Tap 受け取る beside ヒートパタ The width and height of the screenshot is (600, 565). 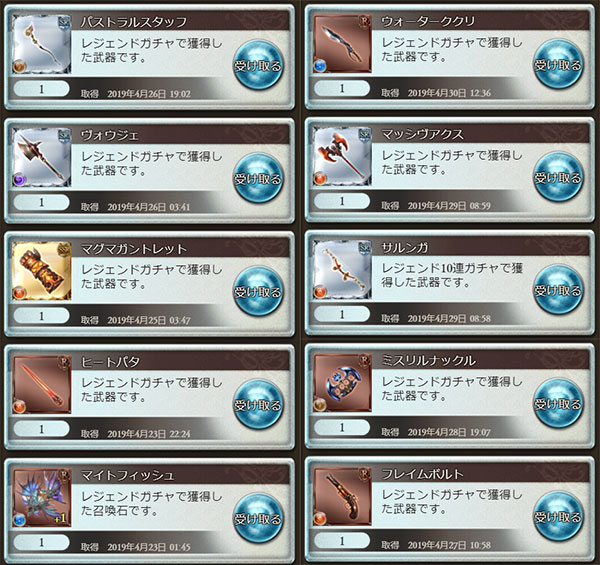point(258,405)
